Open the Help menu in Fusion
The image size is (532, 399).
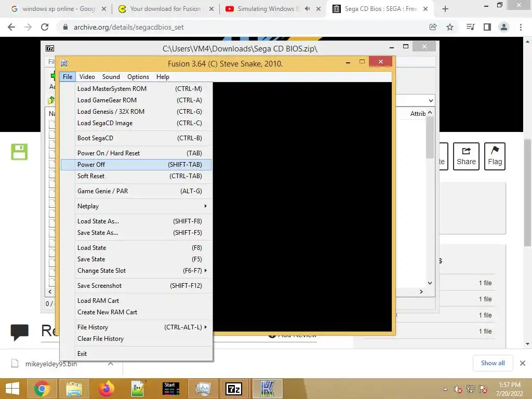coord(163,77)
